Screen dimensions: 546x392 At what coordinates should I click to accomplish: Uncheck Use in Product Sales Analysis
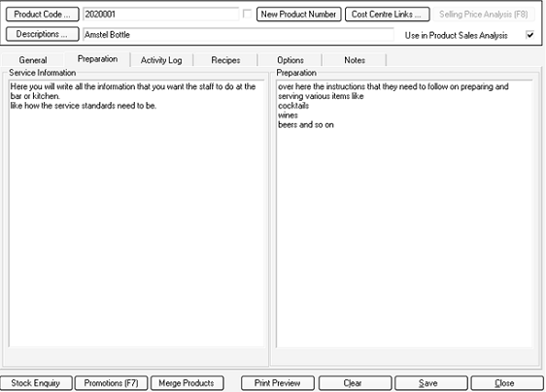tap(530, 35)
